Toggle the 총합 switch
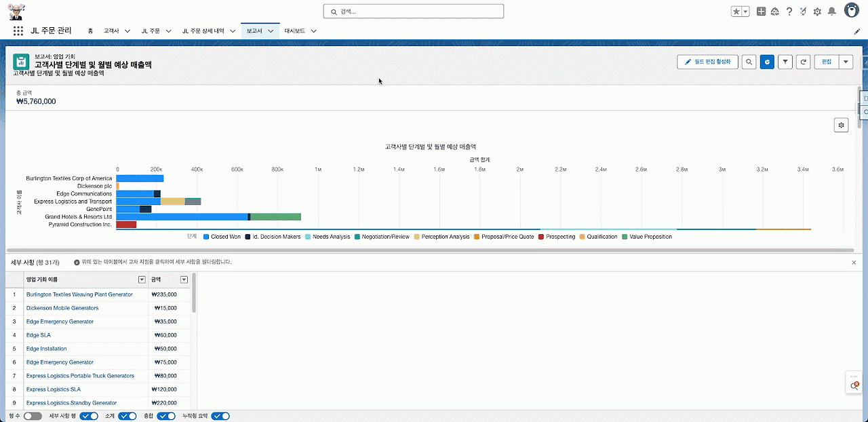868x422 pixels. coord(166,416)
